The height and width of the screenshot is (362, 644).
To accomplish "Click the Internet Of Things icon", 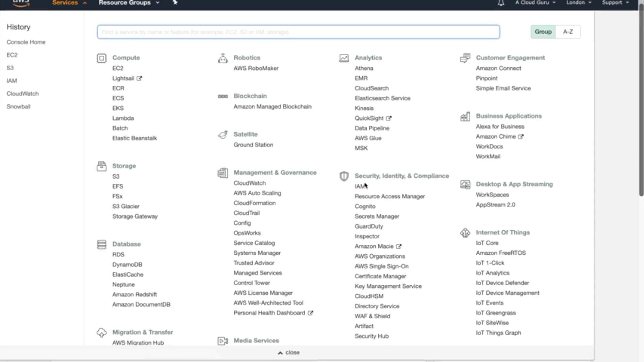I will pyautogui.click(x=465, y=233).
